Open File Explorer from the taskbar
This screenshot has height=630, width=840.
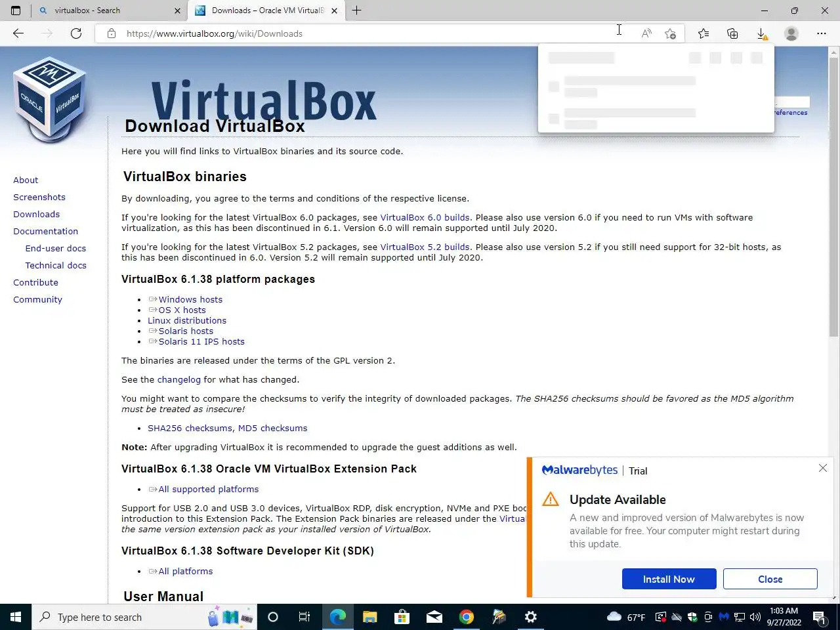pyautogui.click(x=369, y=617)
